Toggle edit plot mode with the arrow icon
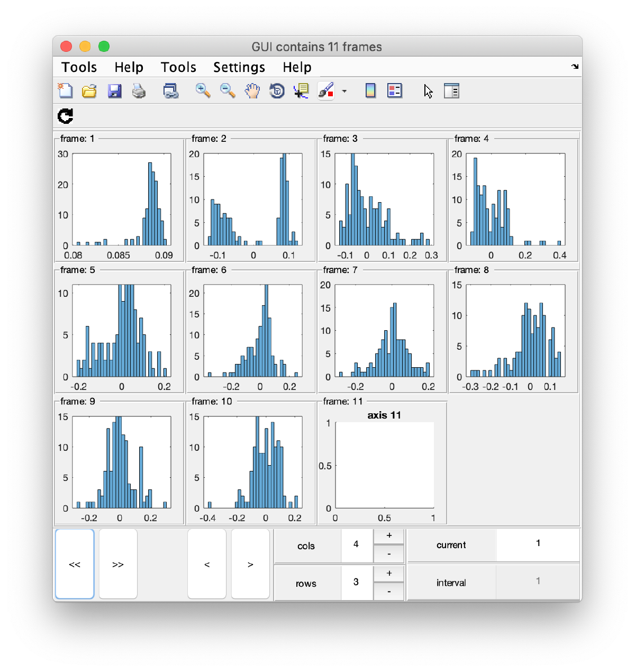Screen dimensions: 635x672 428,90
